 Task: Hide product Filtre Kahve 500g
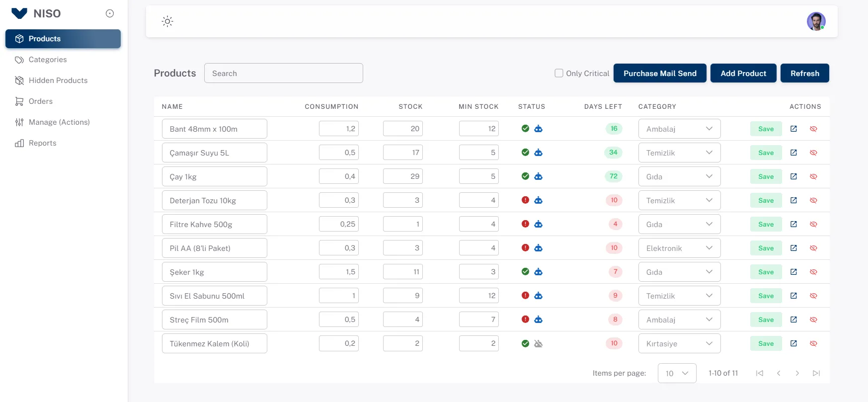(813, 224)
